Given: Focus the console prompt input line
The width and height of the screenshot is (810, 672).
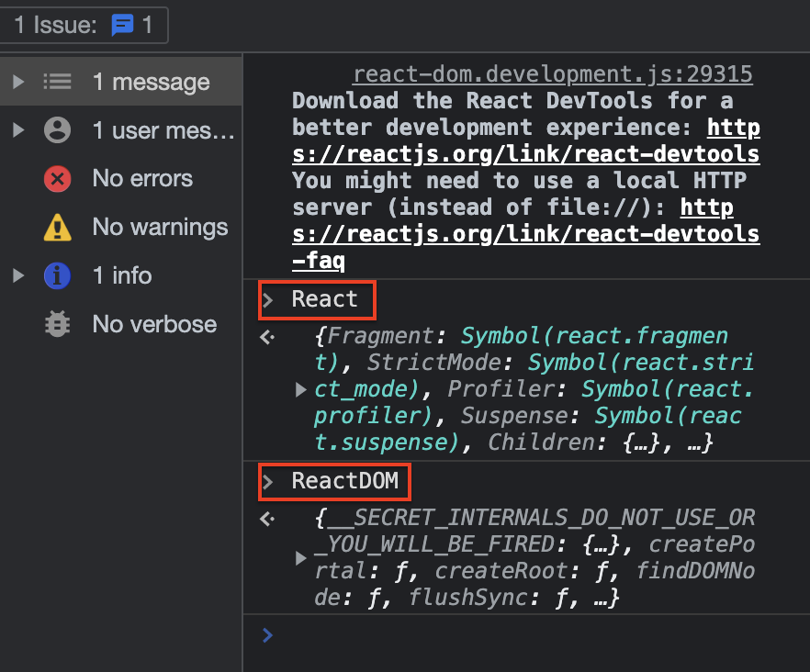Looking at the screenshot, I should pyautogui.click(x=526, y=635).
